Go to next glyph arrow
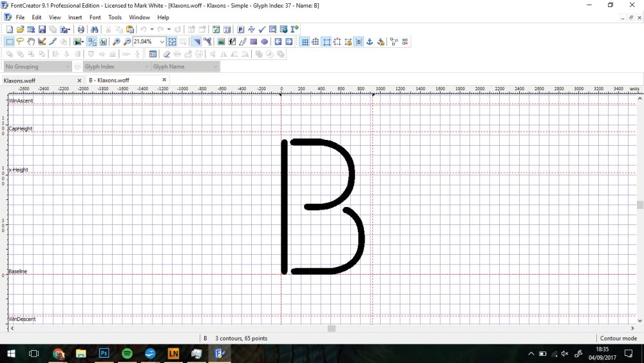This screenshot has width=644, height=363. [289, 41]
